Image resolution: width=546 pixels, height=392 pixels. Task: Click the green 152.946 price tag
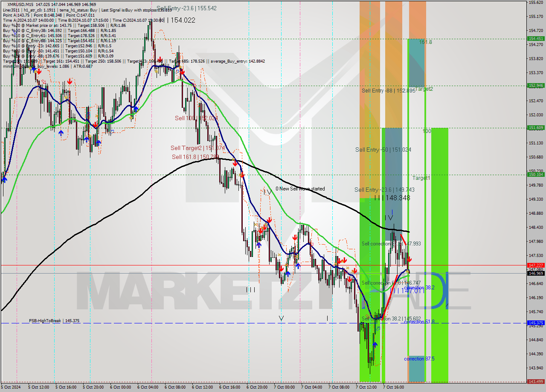click(536, 86)
